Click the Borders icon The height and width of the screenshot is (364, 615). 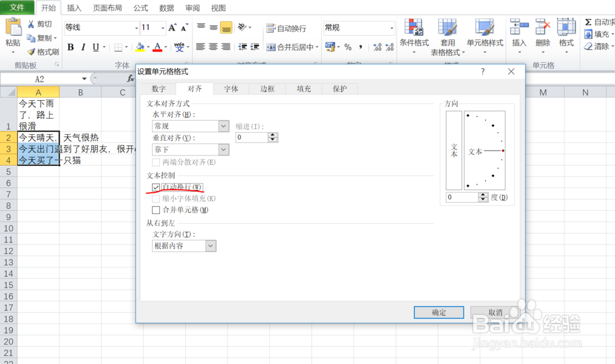click(x=118, y=47)
